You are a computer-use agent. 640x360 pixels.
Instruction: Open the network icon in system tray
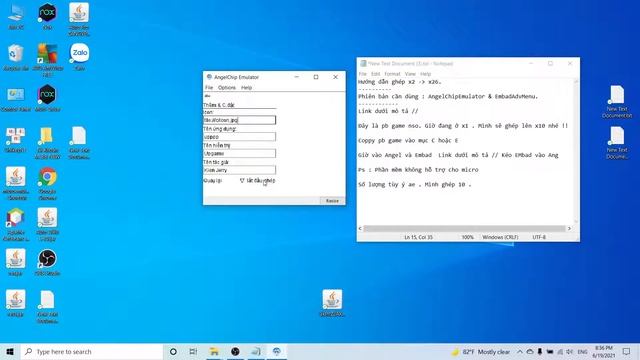click(x=560, y=351)
